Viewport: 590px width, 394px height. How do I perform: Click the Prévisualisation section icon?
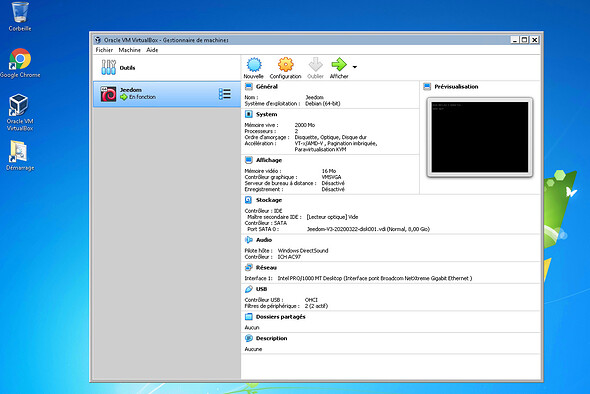point(427,87)
